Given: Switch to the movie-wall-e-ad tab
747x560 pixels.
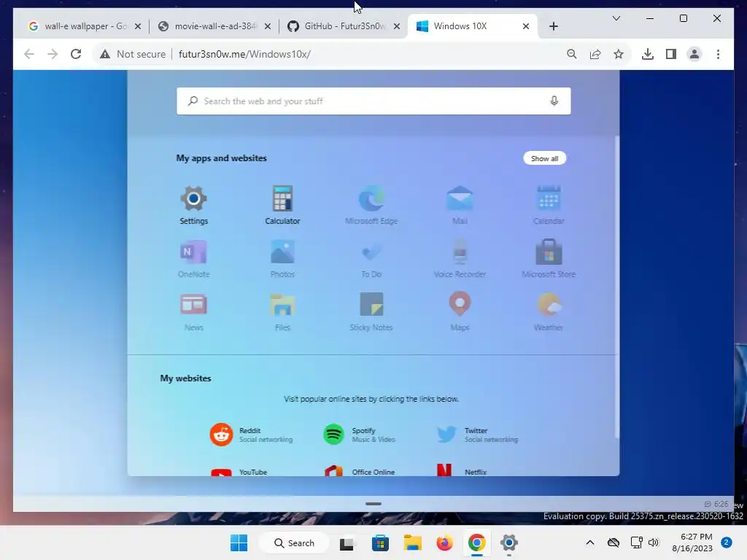Looking at the screenshot, I should click(x=214, y=26).
